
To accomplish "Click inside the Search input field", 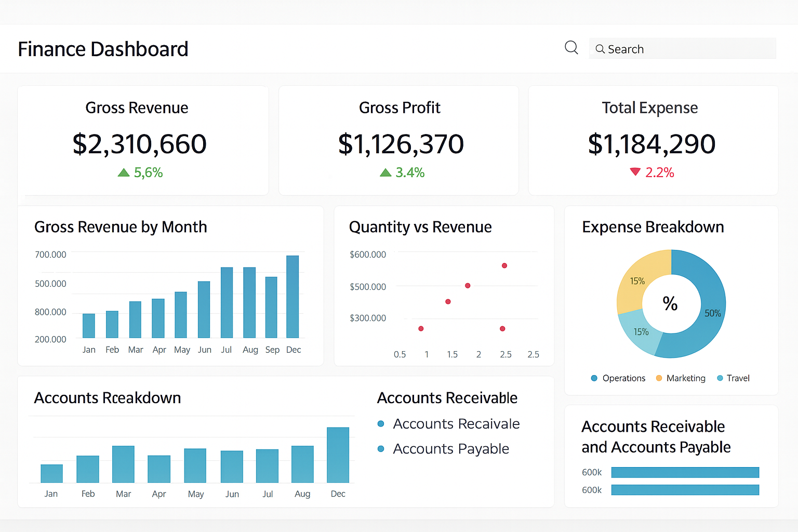I will coord(682,48).
